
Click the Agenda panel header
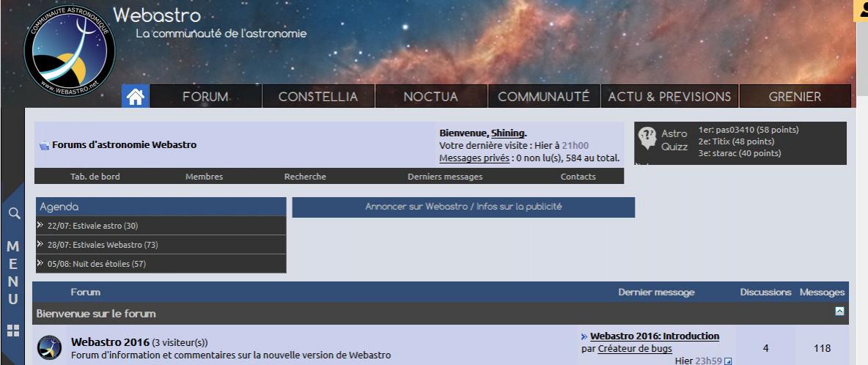pyautogui.click(x=161, y=207)
